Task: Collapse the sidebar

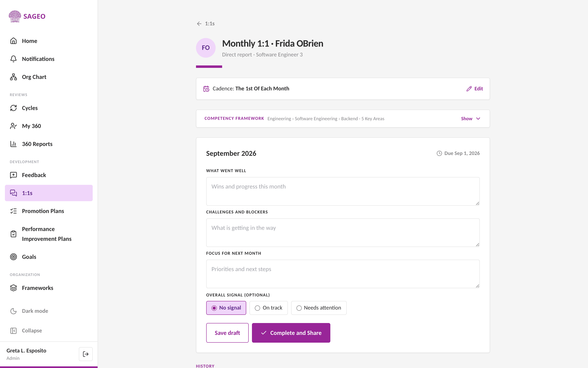Action: click(26, 331)
